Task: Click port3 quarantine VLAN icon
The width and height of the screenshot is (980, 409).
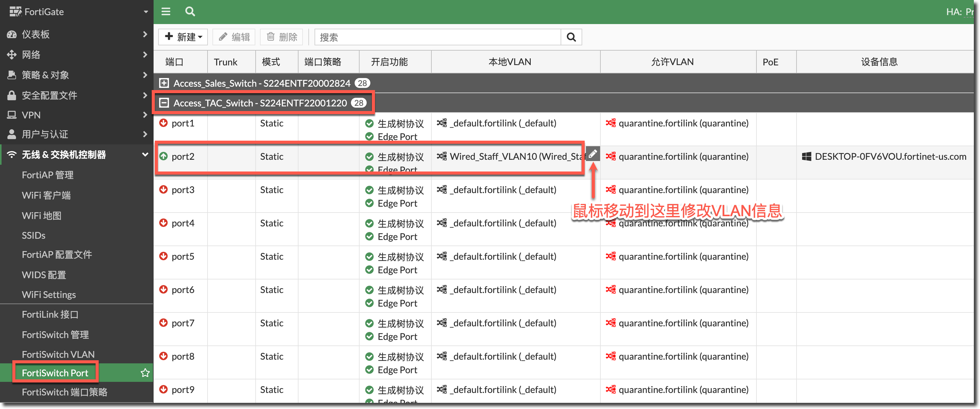Action: pos(610,189)
